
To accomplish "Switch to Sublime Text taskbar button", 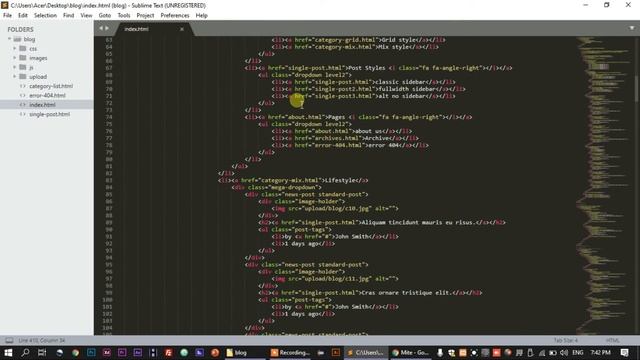I will coord(365,352).
